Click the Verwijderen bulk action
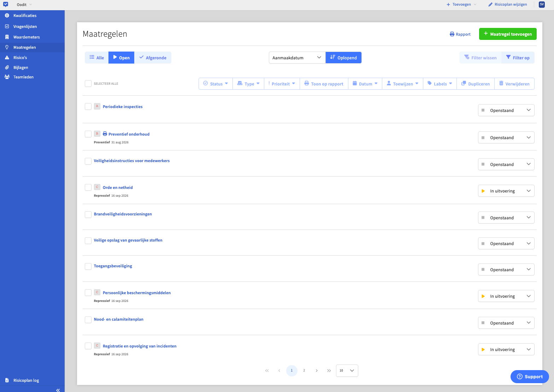This screenshot has width=554, height=392. click(x=514, y=84)
